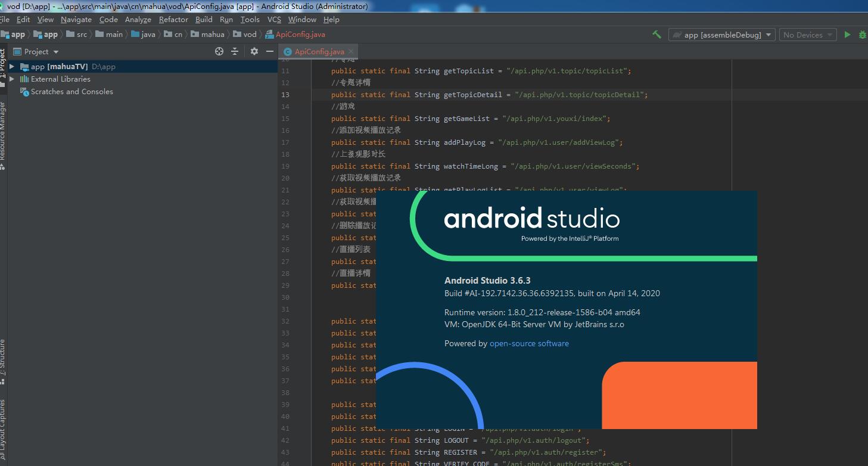Open the Code menu
This screenshot has width=868, height=466.
(x=108, y=19)
